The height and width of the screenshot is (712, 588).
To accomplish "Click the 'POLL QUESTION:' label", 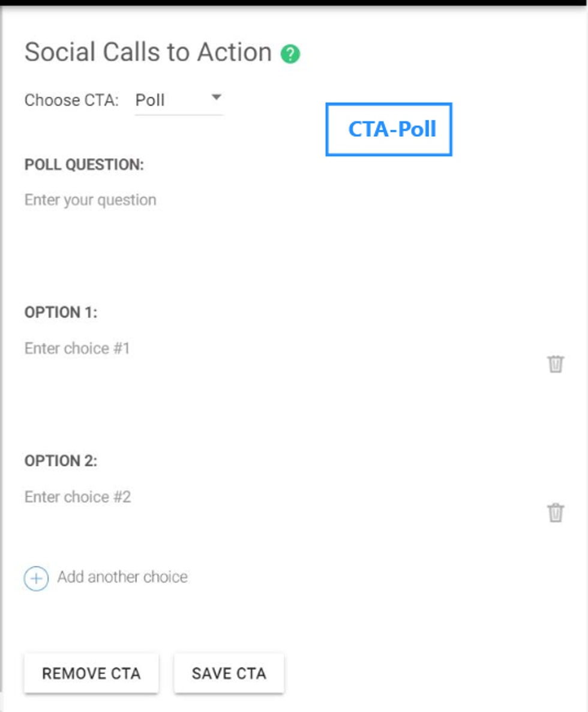I will (84, 165).
